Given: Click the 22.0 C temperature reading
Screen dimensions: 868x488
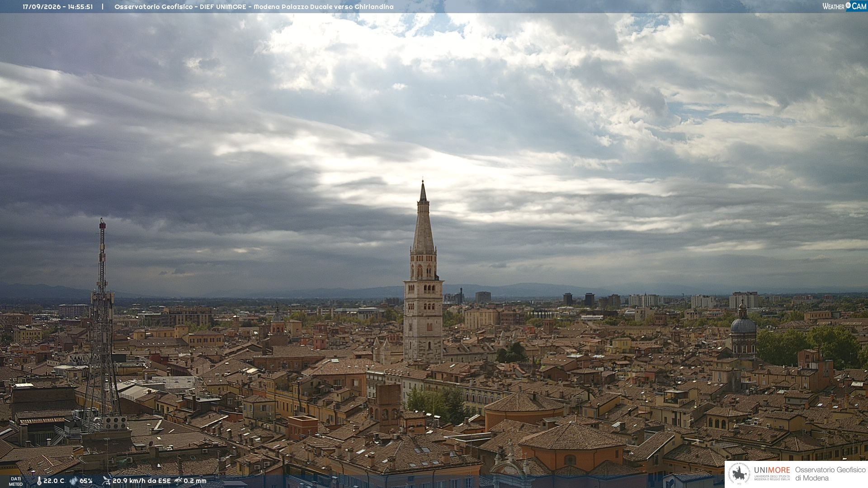Looking at the screenshot, I should (54, 481).
